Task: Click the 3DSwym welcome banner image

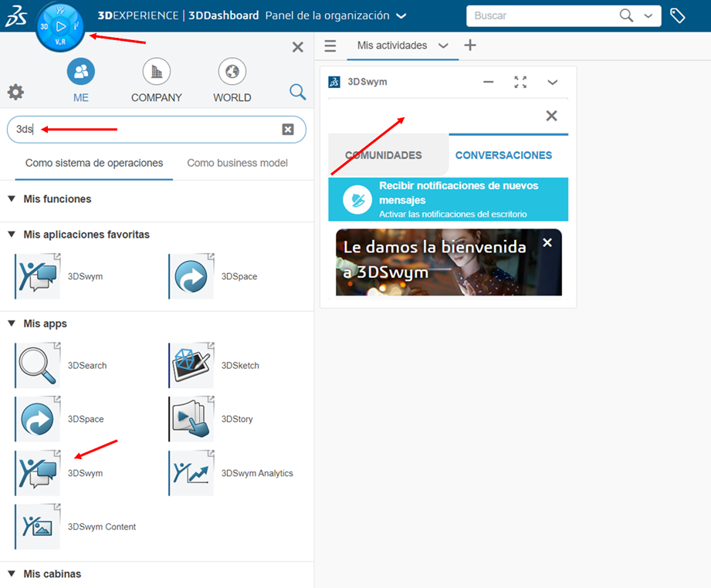Action: [449, 262]
